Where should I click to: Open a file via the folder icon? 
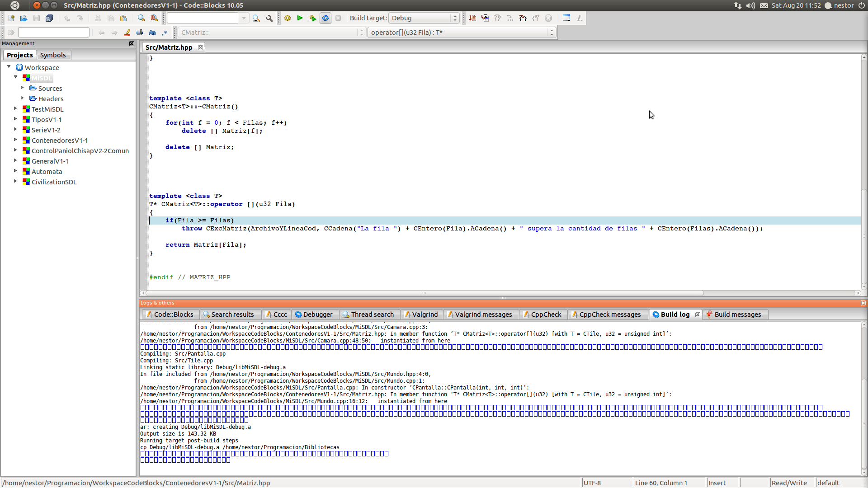(x=24, y=18)
